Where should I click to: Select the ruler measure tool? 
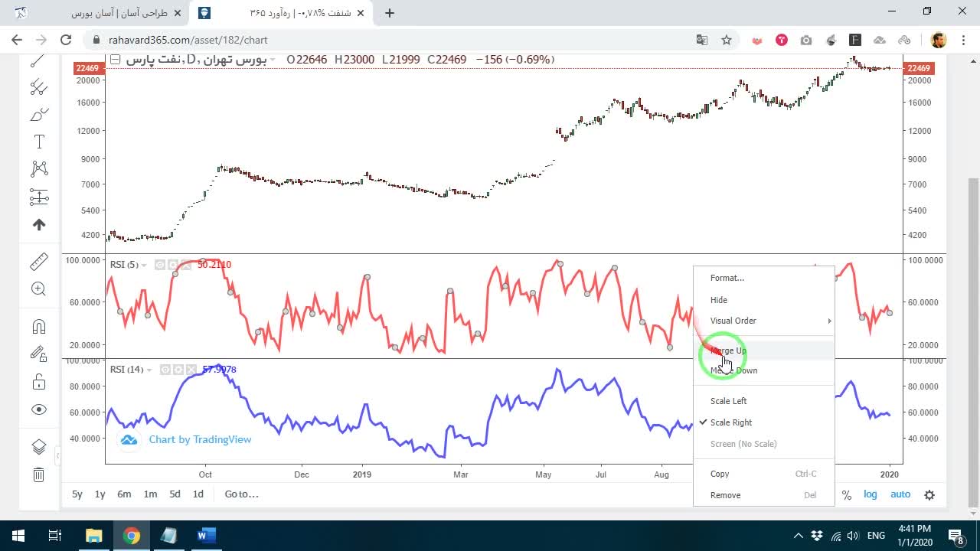click(38, 262)
